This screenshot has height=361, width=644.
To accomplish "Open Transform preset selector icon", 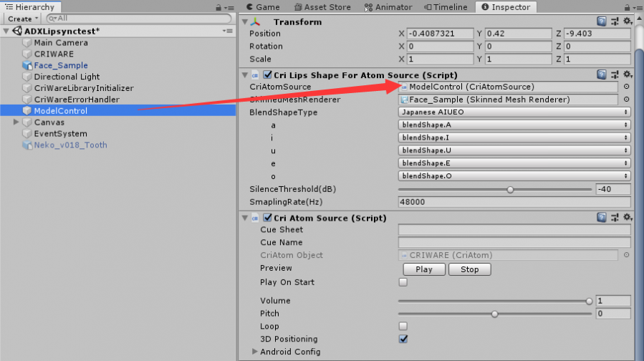I will click(615, 21).
